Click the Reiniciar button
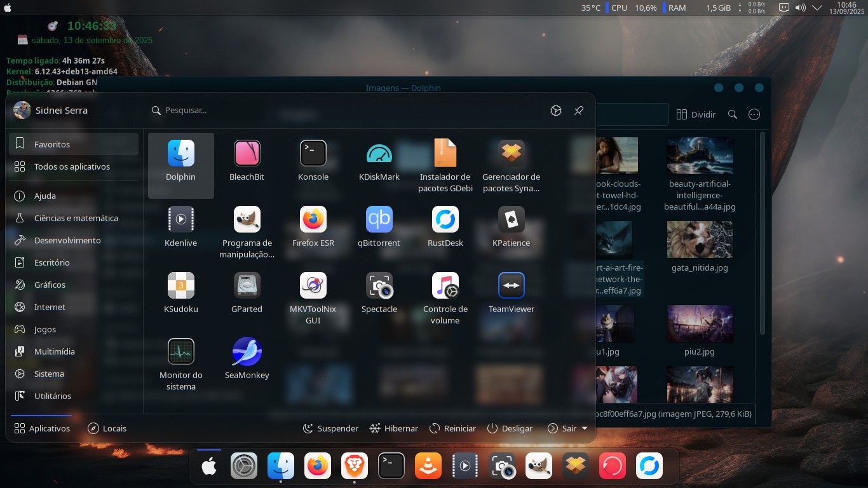Image resolution: width=868 pixels, height=488 pixels. [452, 428]
